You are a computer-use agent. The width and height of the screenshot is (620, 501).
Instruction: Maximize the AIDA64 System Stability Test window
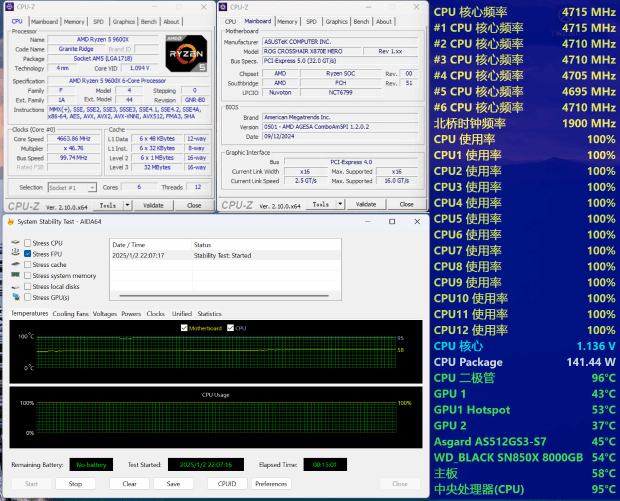[392, 222]
